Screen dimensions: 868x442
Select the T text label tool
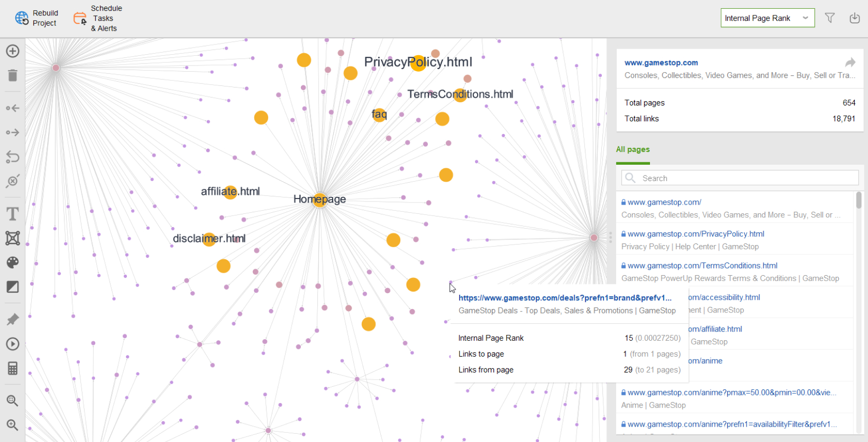point(13,213)
